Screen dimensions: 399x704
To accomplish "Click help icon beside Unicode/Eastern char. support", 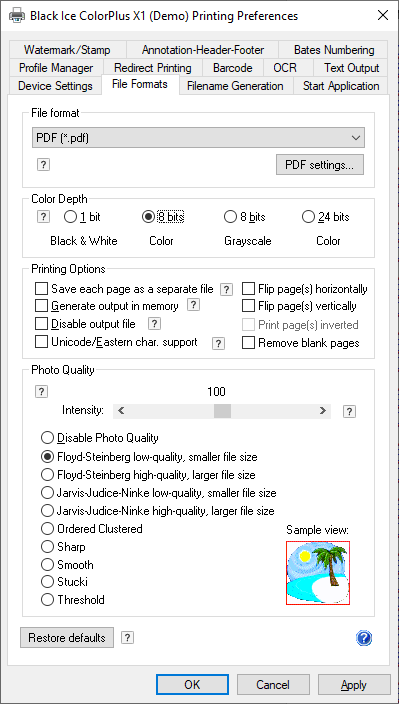I will pos(218,344).
